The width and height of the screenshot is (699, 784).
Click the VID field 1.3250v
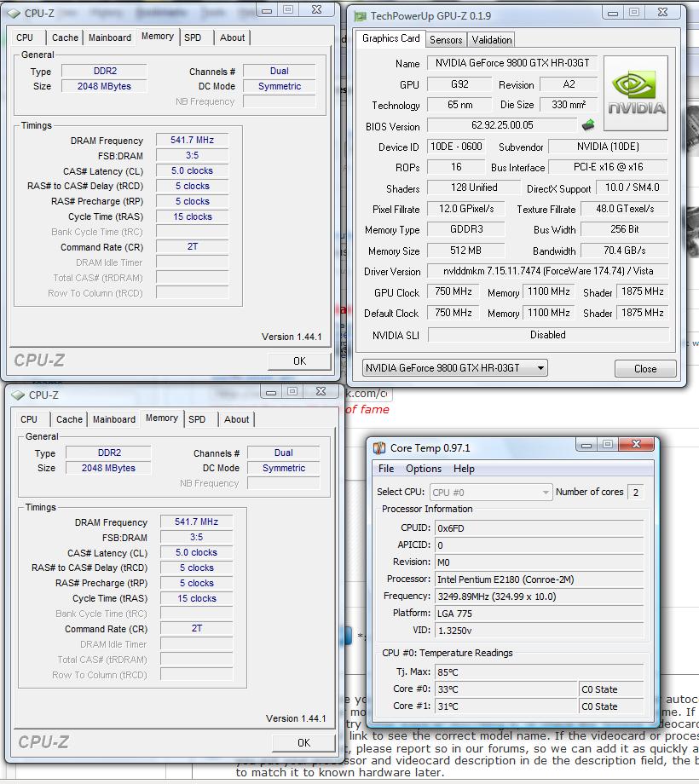click(539, 631)
